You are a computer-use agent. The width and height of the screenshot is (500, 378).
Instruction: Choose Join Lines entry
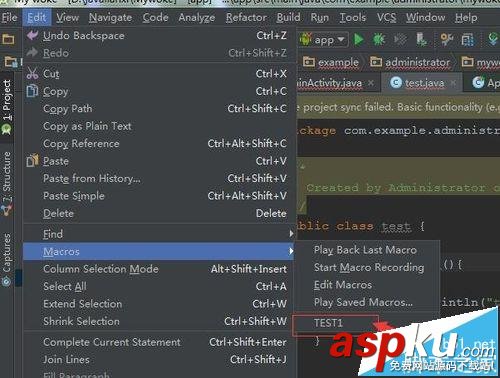coord(157,360)
